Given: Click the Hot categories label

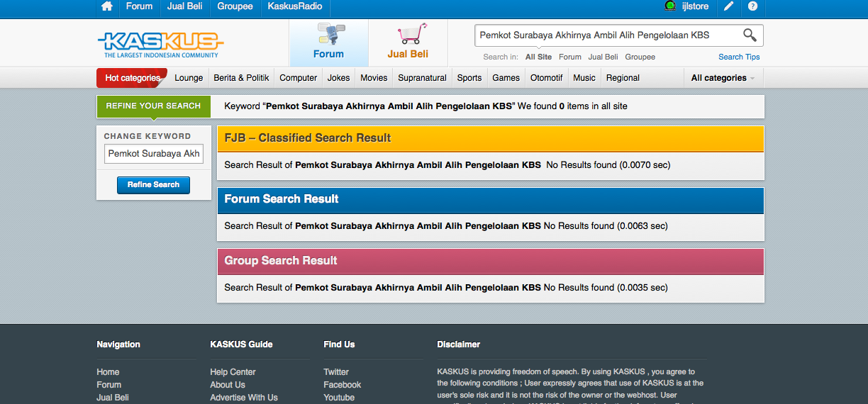Looking at the screenshot, I should 132,78.
